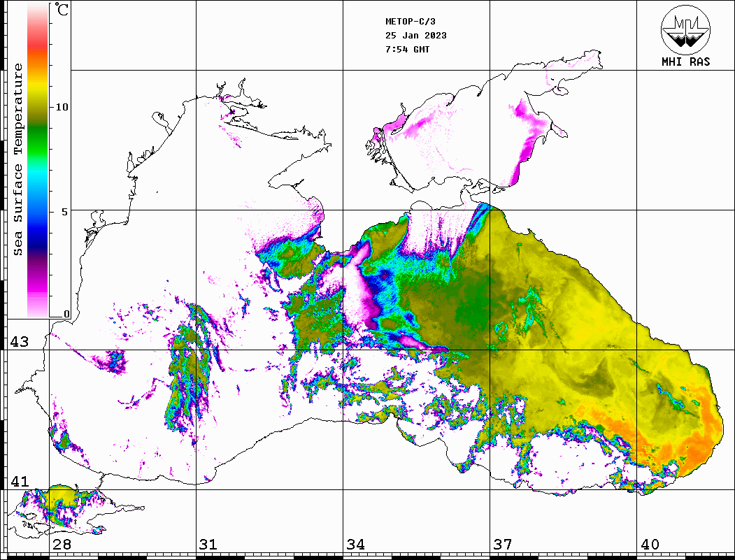Click the '25 Jan 2023' date text
This screenshot has width=735, height=560.
coord(416,36)
